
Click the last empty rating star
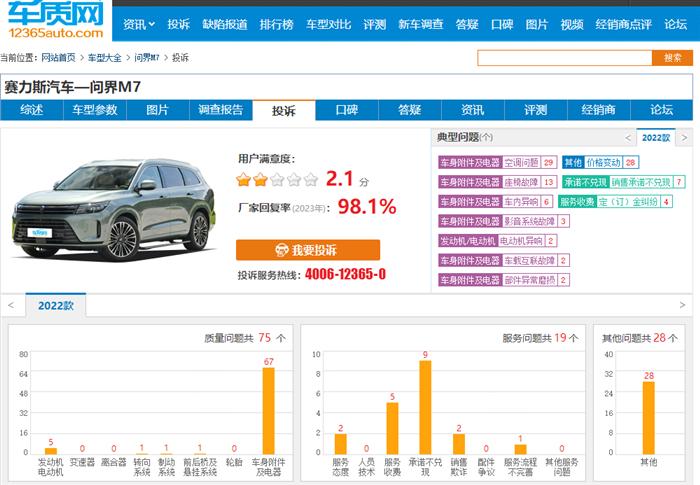(311, 180)
